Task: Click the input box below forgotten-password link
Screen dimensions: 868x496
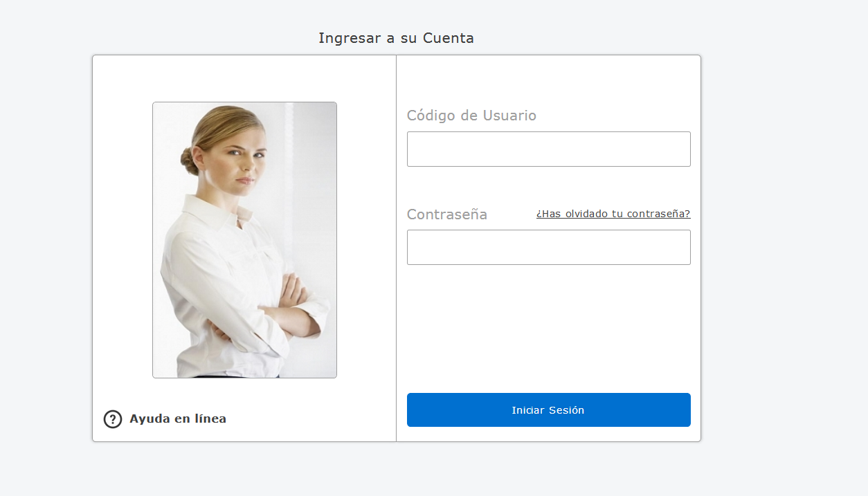Action: pos(548,247)
